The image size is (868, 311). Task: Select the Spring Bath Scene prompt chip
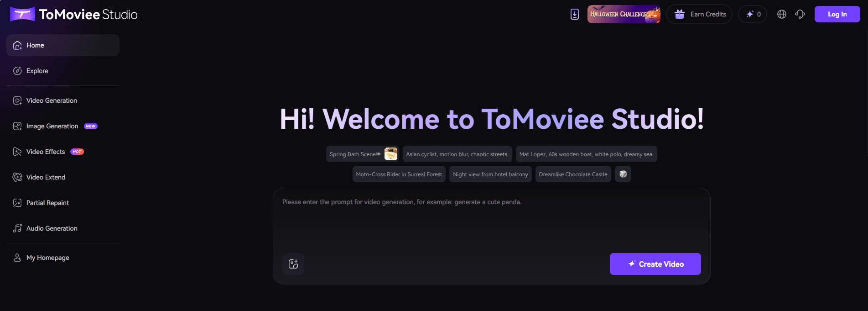click(363, 154)
